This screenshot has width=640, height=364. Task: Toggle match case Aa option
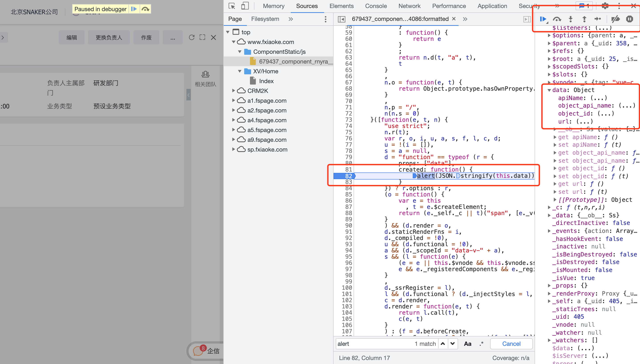coord(467,344)
